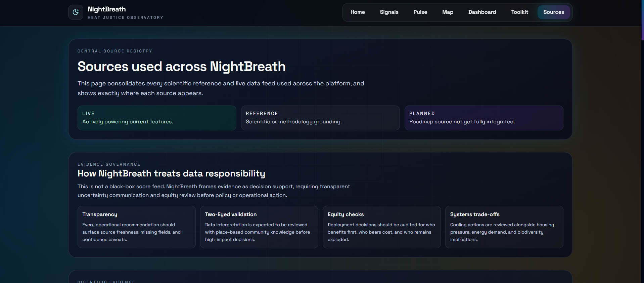Select the Transparency governance card

coord(137,227)
